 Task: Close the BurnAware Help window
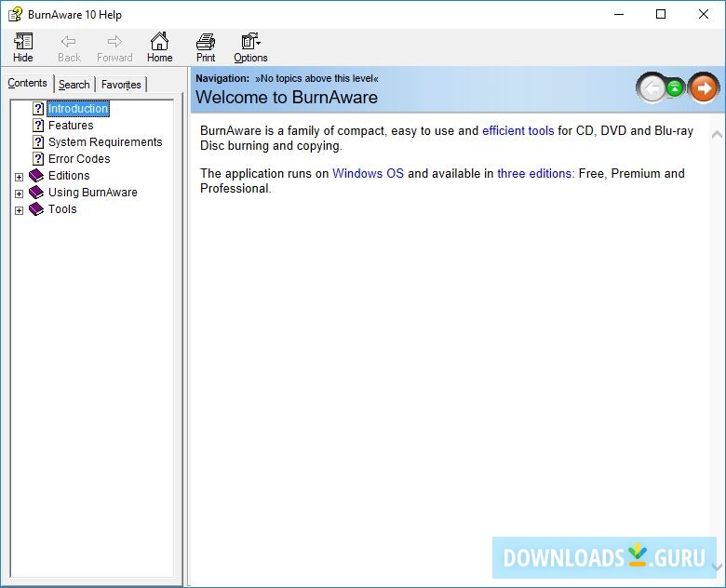[704, 14]
